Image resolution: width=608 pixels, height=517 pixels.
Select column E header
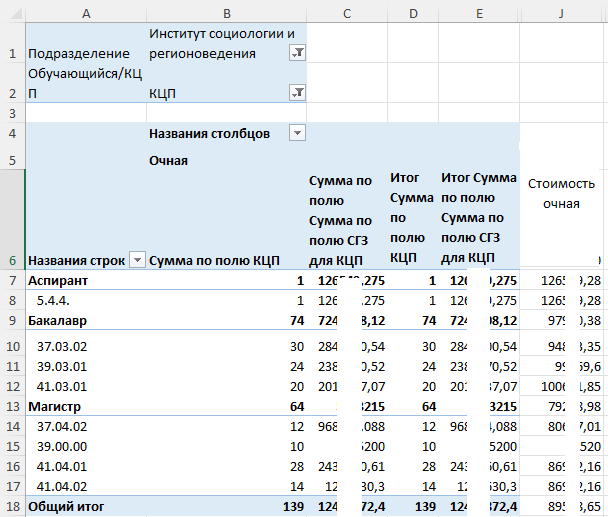(x=479, y=13)
